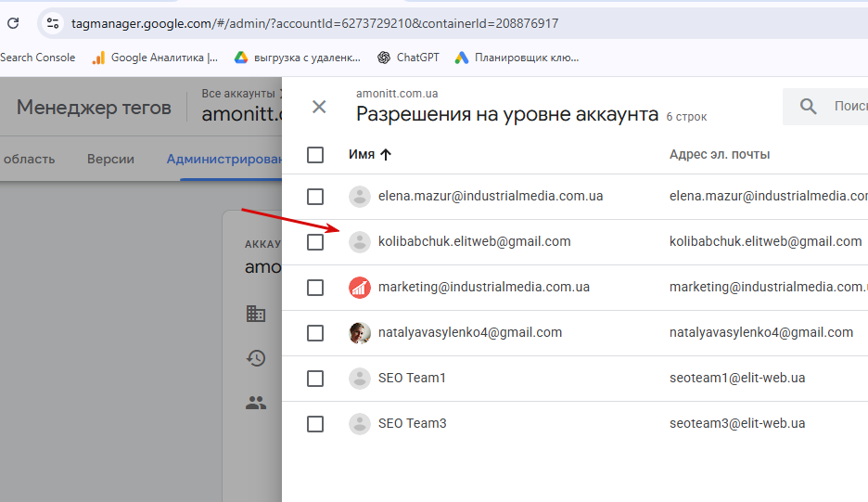Close the account permissions panel
Viewport: 868px width, 502px height.
point(319,107)
